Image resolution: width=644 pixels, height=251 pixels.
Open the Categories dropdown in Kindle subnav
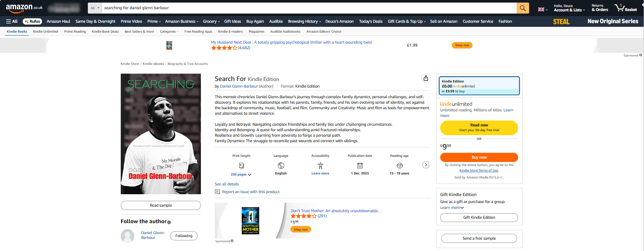[169, 32]
